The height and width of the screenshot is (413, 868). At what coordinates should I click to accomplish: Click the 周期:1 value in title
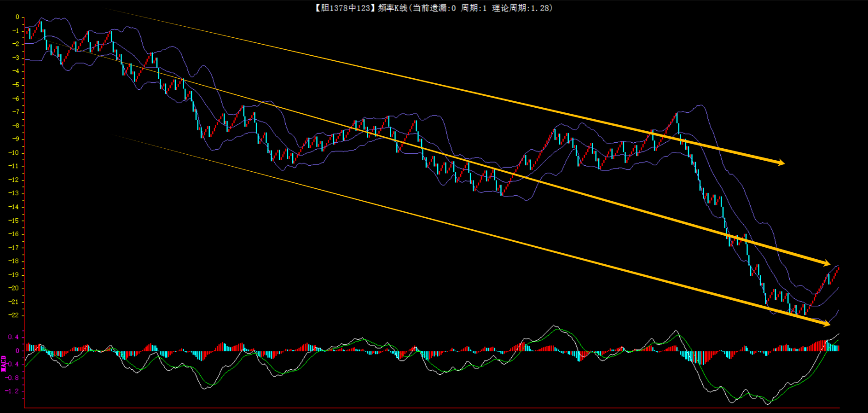(x=474, y=8)
